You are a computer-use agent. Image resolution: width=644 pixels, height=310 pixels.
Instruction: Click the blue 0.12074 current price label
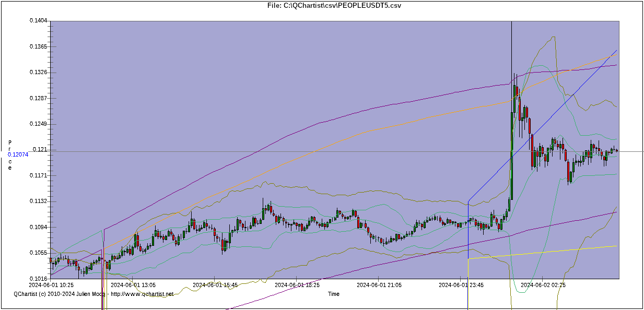(18, 154)
